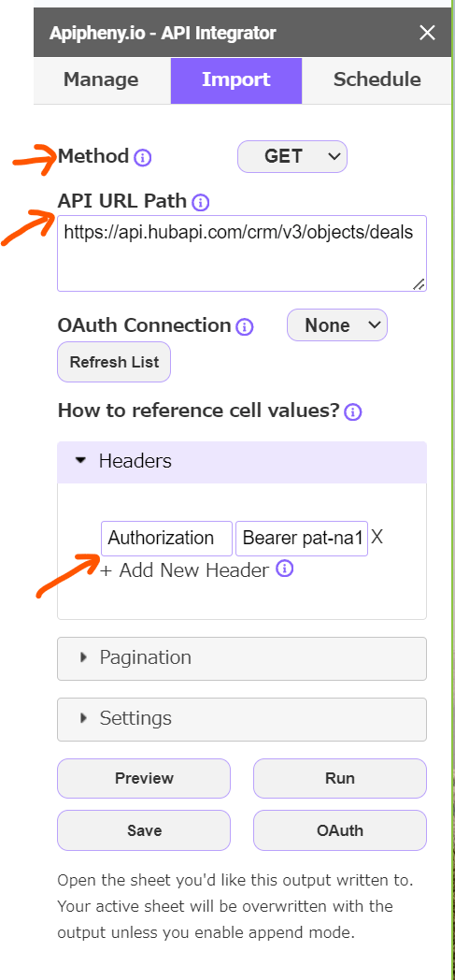Open the OAuth Connection None dropdown
Viewport: 455px width, 980px height.
[x=337, y=325]
